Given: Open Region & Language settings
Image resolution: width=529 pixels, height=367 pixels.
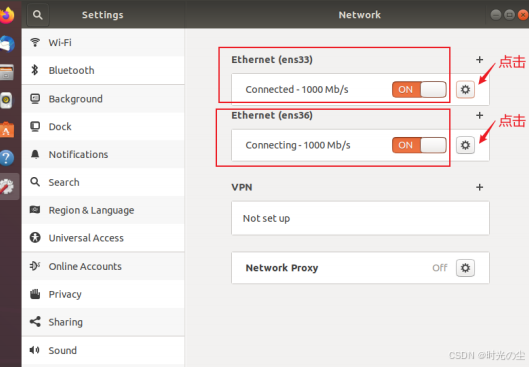Looking at the screenshot, I should tap(103, 210).
